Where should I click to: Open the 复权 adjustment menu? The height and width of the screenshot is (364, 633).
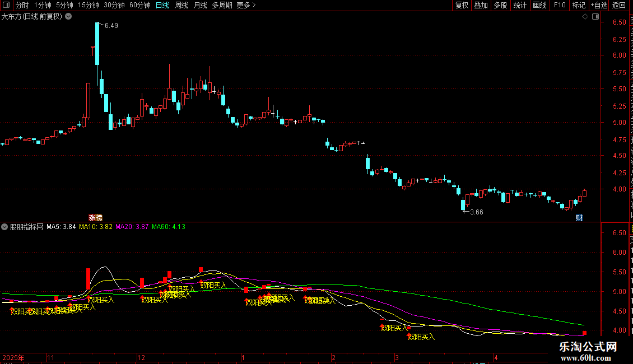click(x=462, y=5)
